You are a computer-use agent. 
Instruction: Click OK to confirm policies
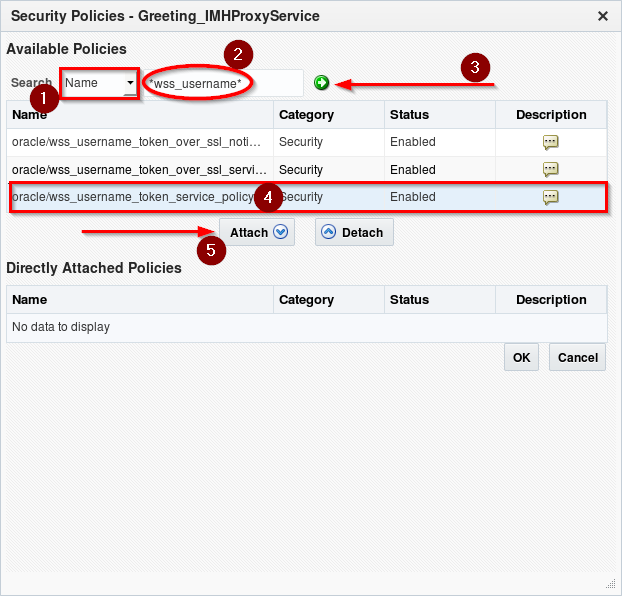(x=521, y=357)
